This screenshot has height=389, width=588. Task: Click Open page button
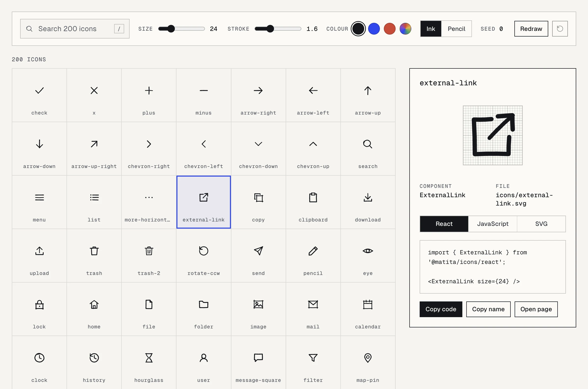[x=536, y=309]
